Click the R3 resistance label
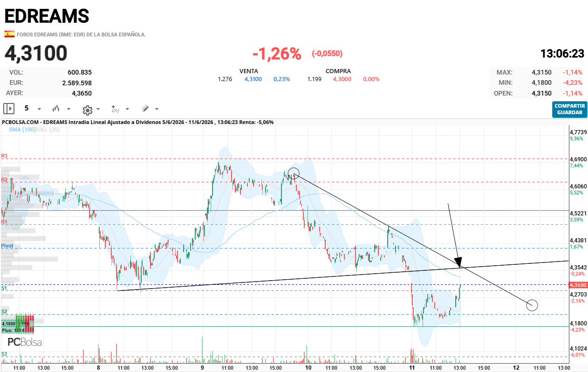Image resolution: width=588 pixels, height=372 pixels. click(x=4, y=156)
